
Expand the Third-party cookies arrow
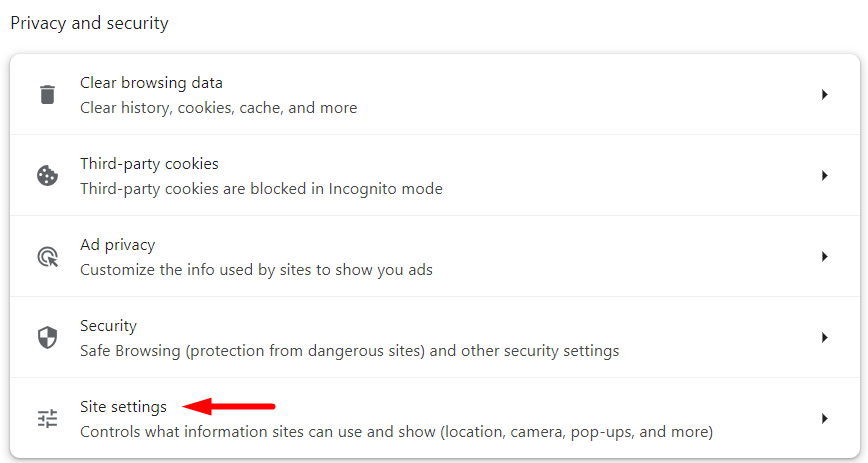pos(824,176)
